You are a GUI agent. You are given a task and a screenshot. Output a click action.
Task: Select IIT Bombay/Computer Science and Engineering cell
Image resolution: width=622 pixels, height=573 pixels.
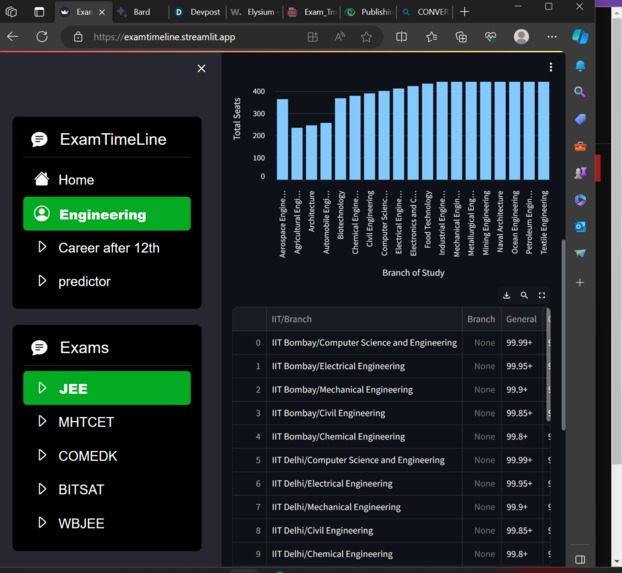click(x=364, y=342)
